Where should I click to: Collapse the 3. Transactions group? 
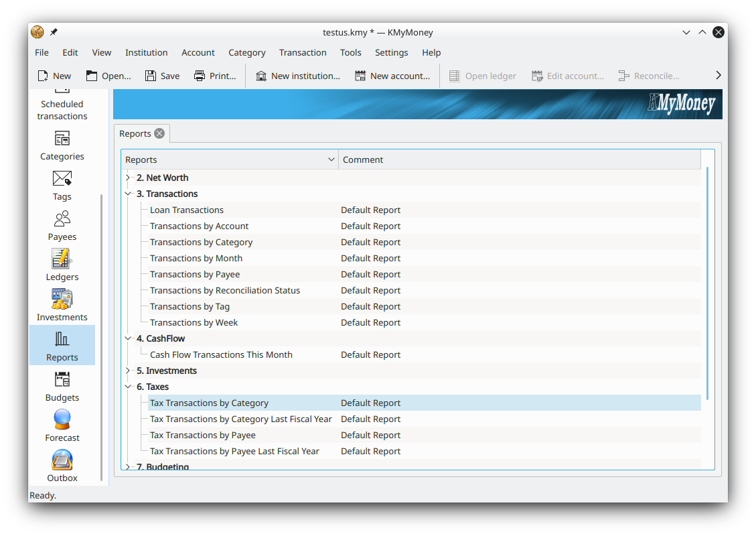click(129, 194)
